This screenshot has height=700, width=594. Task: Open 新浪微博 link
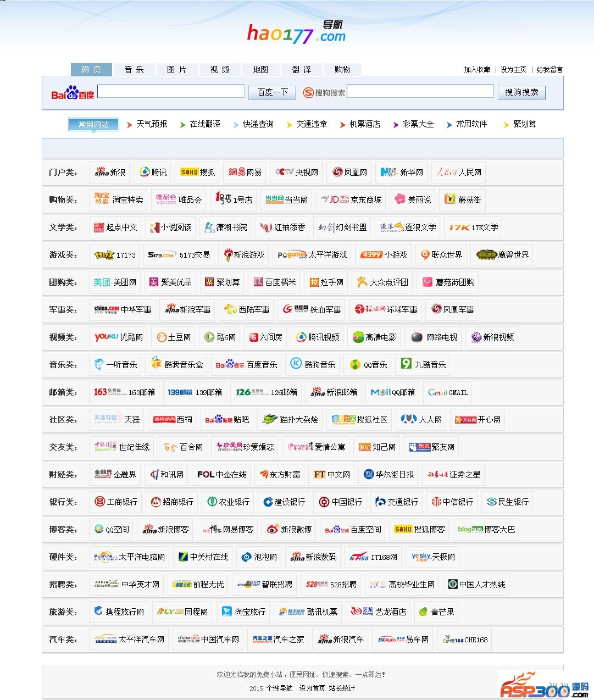(x=289, y=529)
